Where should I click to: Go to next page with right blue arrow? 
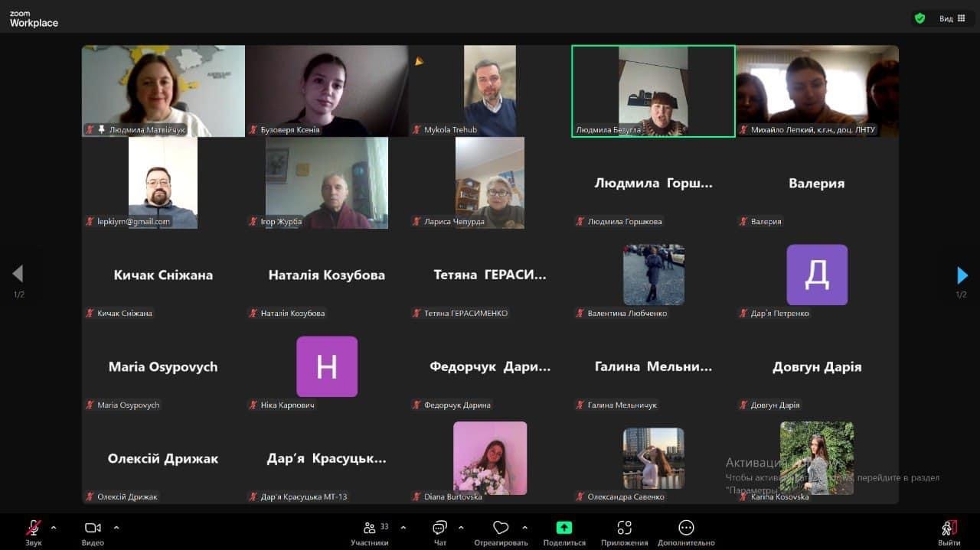(x=962, y=275)
